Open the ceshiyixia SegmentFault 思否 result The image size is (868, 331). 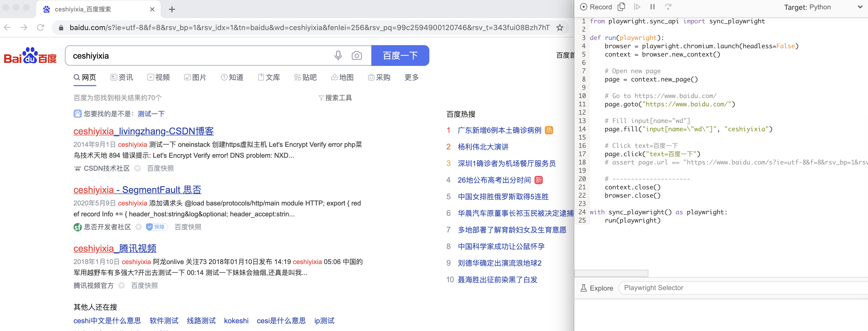(137, 190)
